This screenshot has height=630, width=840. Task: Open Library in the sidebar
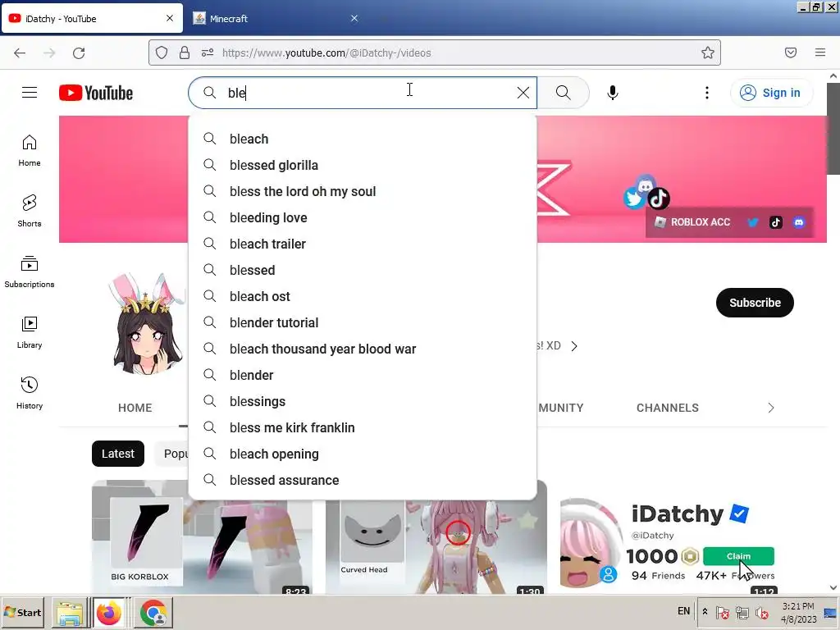[x=30, y=333]
